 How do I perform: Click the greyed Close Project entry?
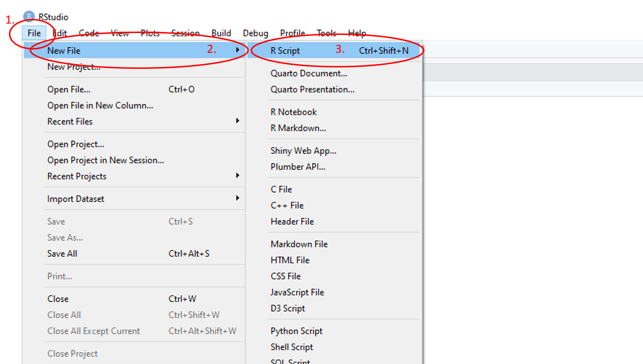coord(135,353)
